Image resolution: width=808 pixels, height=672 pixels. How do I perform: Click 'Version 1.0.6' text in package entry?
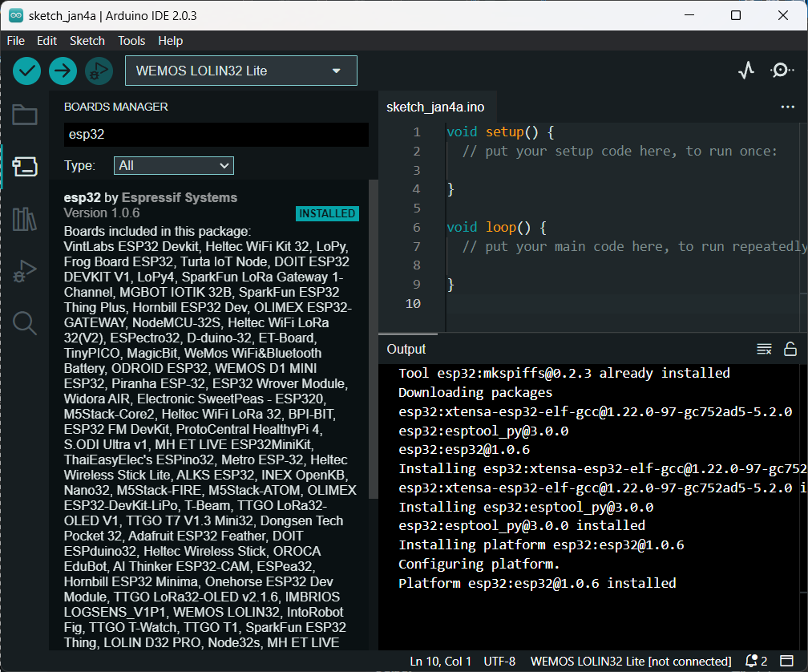point(102,213)
